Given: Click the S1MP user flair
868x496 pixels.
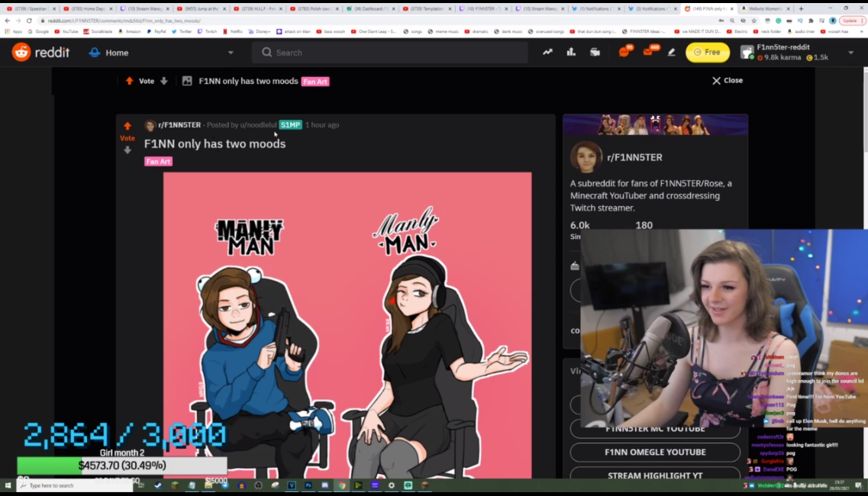Looking at the screenshot, I should [291, 125].
